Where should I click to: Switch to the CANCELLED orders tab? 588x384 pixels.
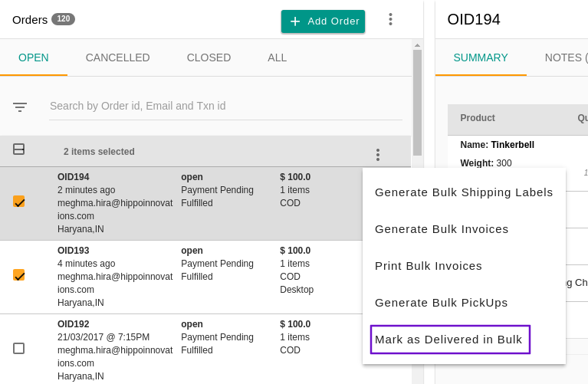(x=118, y=57)
